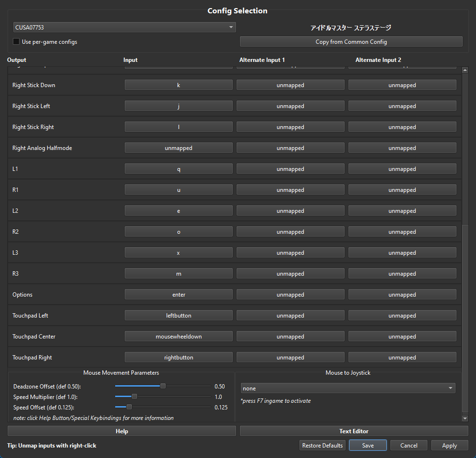Rebind R3 input 'm'
476x458 pixels.
tap(178, 274)
